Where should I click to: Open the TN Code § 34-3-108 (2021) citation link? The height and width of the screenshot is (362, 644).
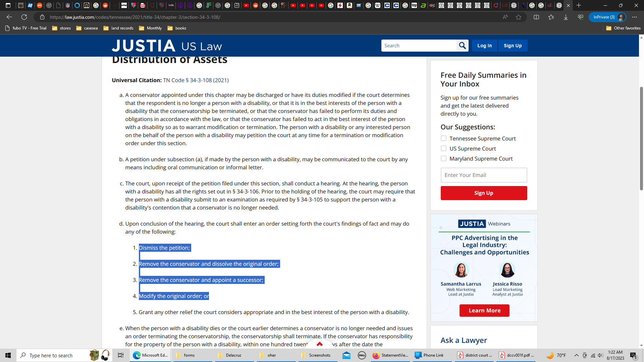(x=196, y=80)
